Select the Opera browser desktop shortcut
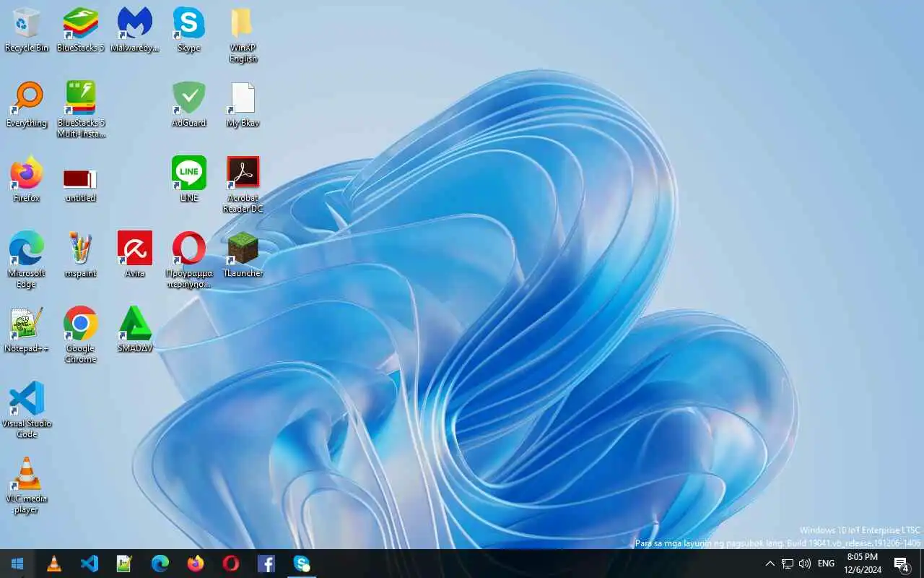Image resolution: width=924 pixels, height=578 pixels. 188,260
